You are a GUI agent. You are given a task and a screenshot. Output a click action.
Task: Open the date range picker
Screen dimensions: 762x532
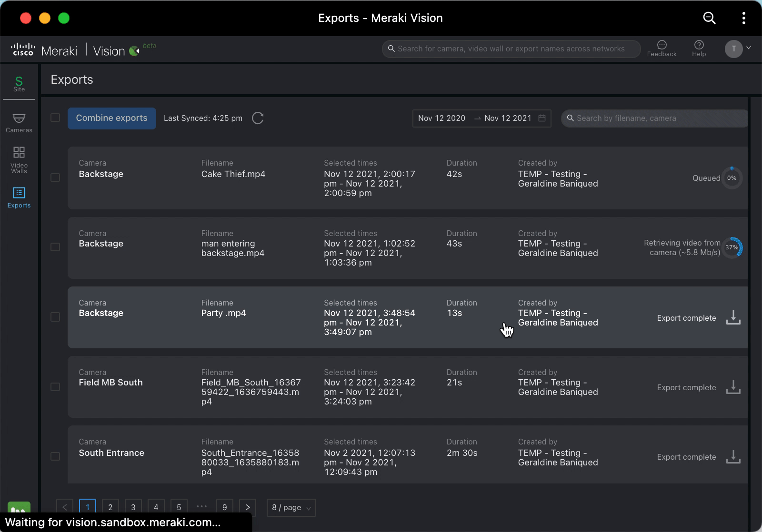coord(481,118)
